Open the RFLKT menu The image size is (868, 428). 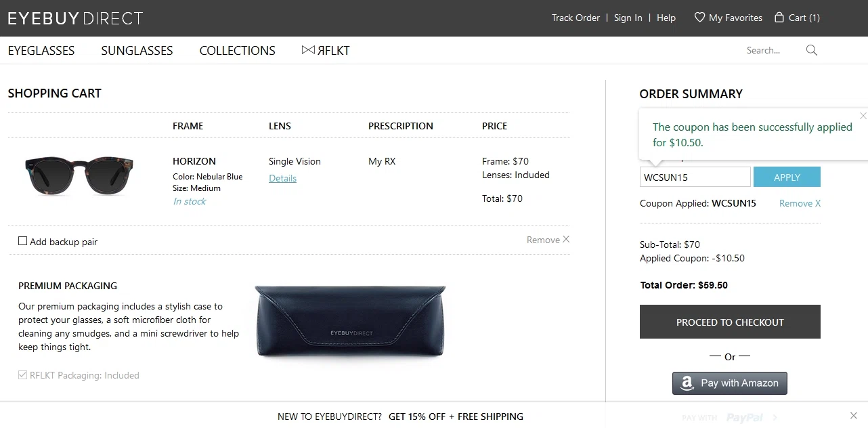326,51
